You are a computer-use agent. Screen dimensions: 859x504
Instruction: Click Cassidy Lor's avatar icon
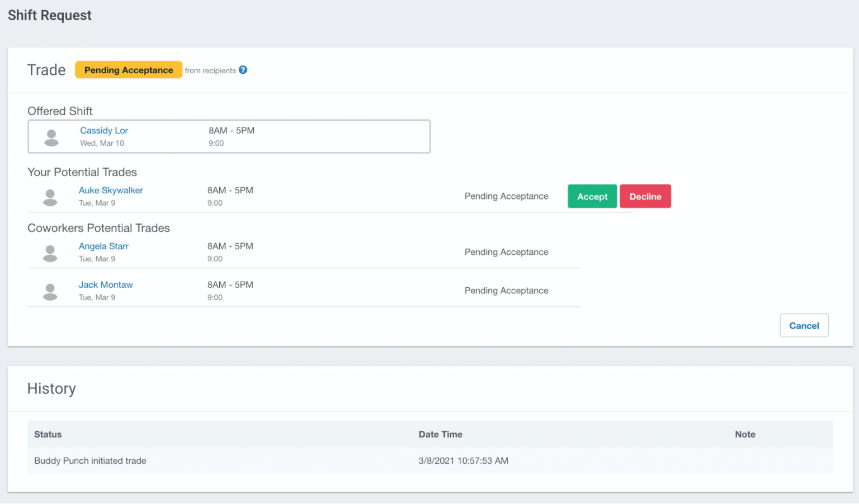(x=51, y=136)
